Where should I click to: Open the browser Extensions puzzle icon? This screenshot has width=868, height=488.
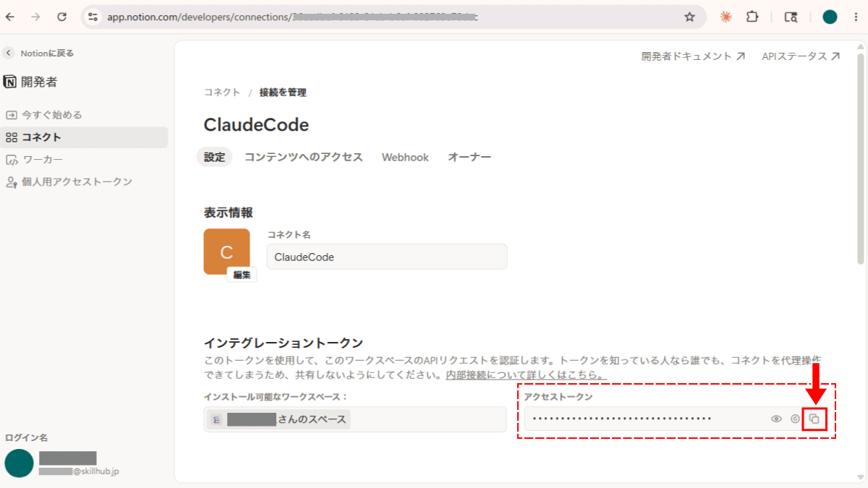tap(752, 17)
